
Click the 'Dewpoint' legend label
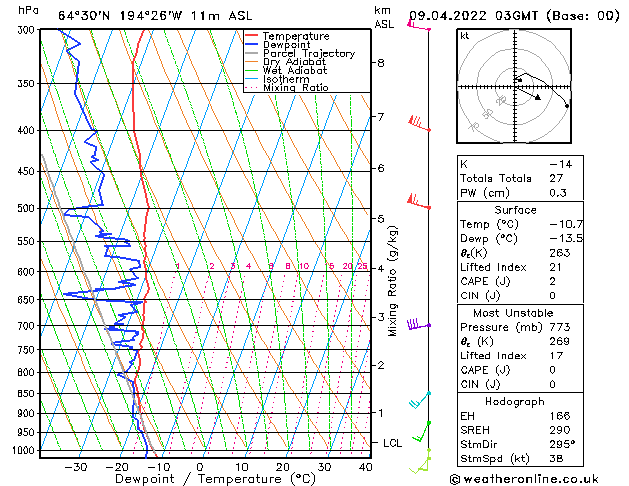click(x=286, y=45)
